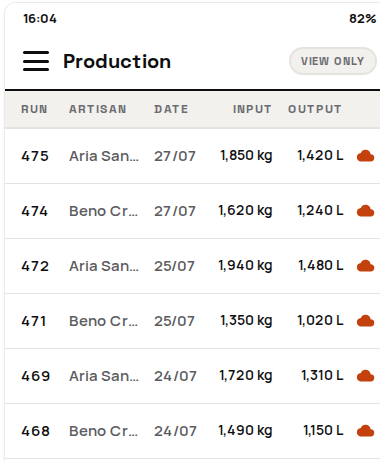380x461 pixels.
Task: Click artisan name in run 475 row
Action: point(104,156)
